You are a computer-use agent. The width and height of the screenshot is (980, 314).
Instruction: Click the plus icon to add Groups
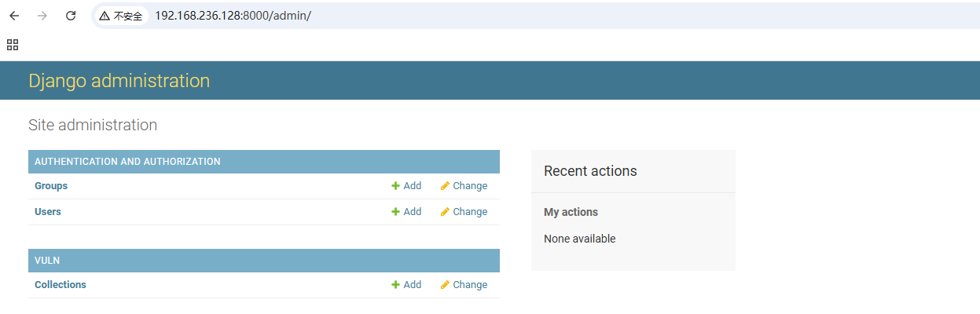[396, 186]
